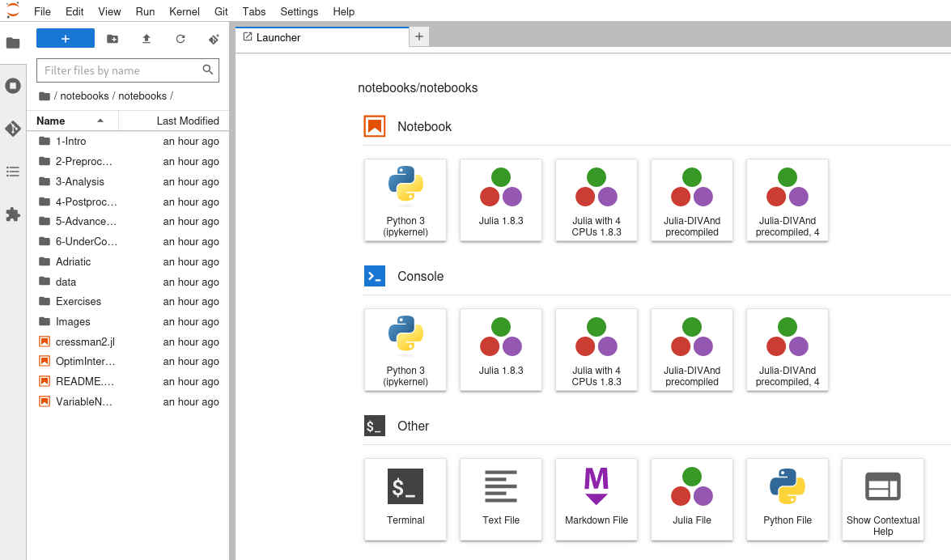Open the Git sidebar panel
The image size is (951, 560).
(x=13, y=129)
